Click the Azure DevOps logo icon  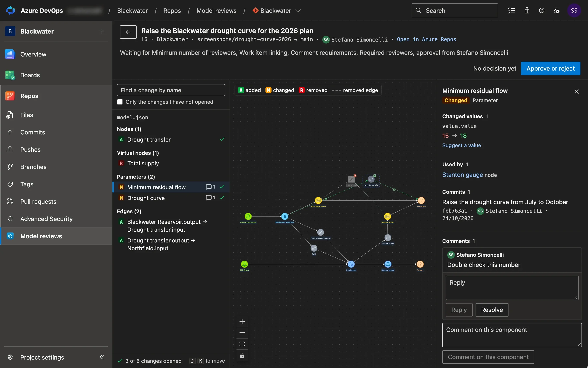tap(10, 10)
